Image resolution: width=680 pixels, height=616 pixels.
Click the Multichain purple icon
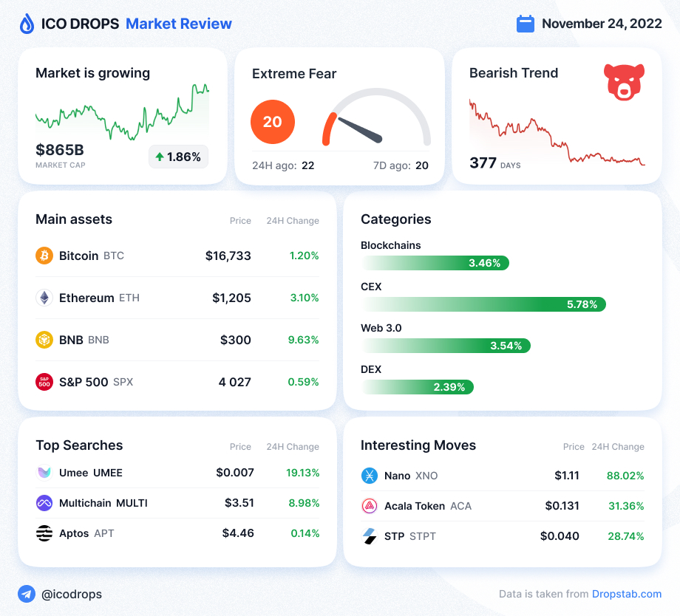point(44,503)
